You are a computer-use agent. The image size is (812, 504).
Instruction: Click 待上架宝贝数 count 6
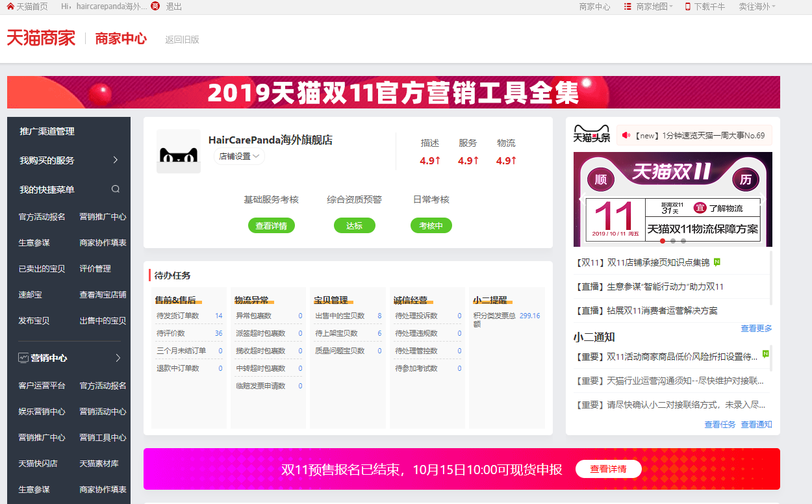click(x=379, y=333)
